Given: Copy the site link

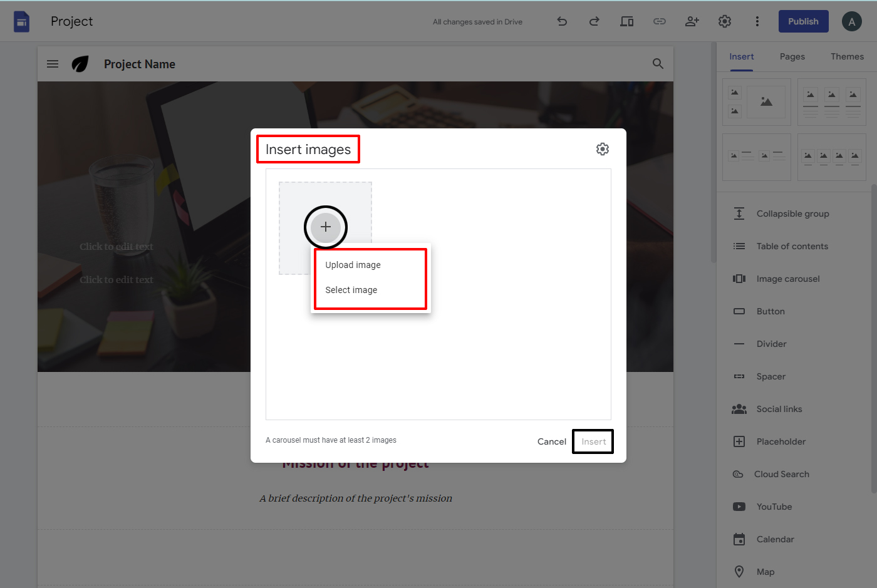Looking at the screenshot, I should click(659, 21).
